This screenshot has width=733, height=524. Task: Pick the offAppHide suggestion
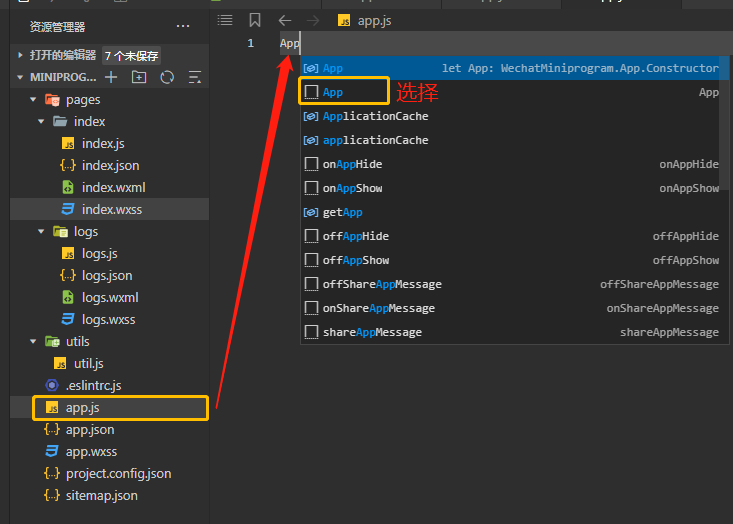(512, 236)
